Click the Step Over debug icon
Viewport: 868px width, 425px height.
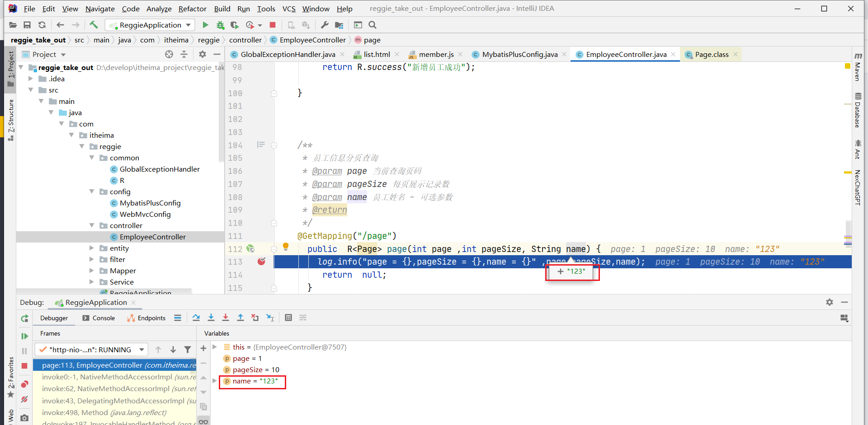click(x=196, y=318)
